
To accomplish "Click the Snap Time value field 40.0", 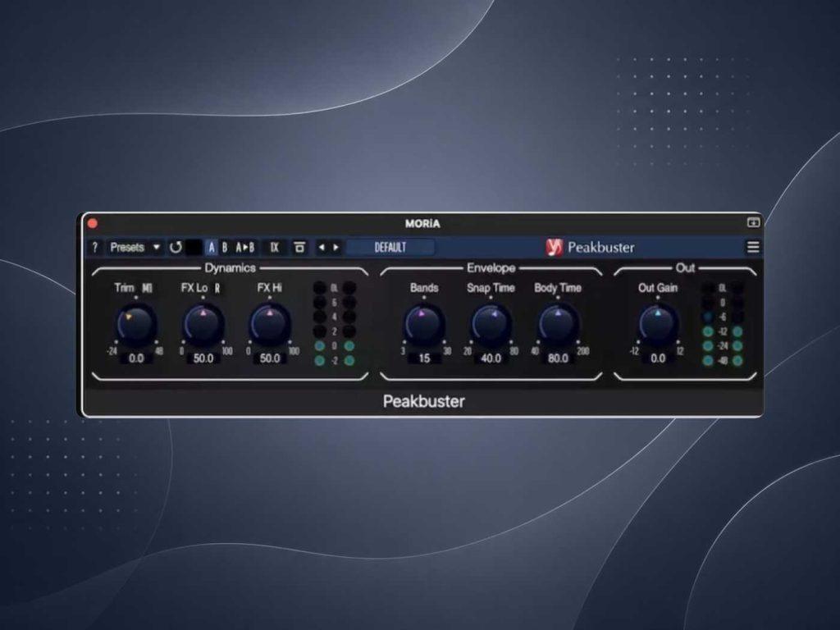I will pos(491,358).
